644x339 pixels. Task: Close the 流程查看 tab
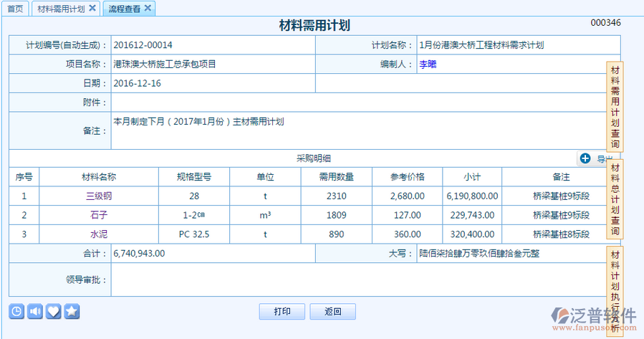coord(148,9)
